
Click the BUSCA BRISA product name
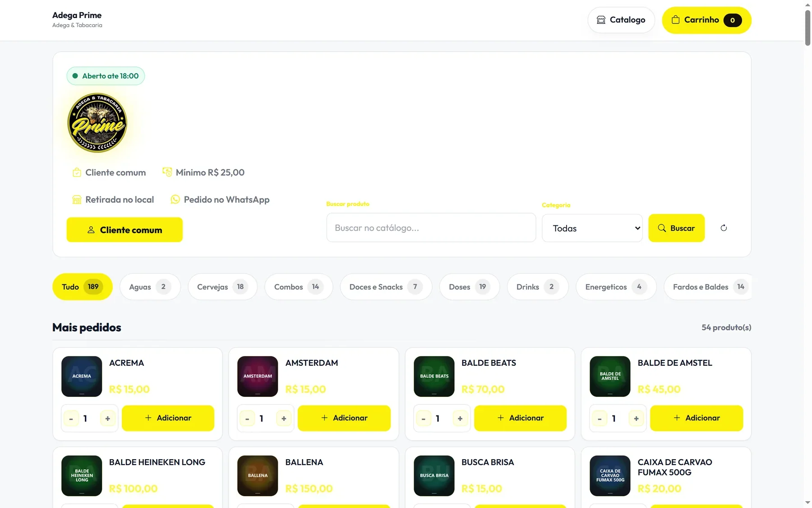(488, 462)
